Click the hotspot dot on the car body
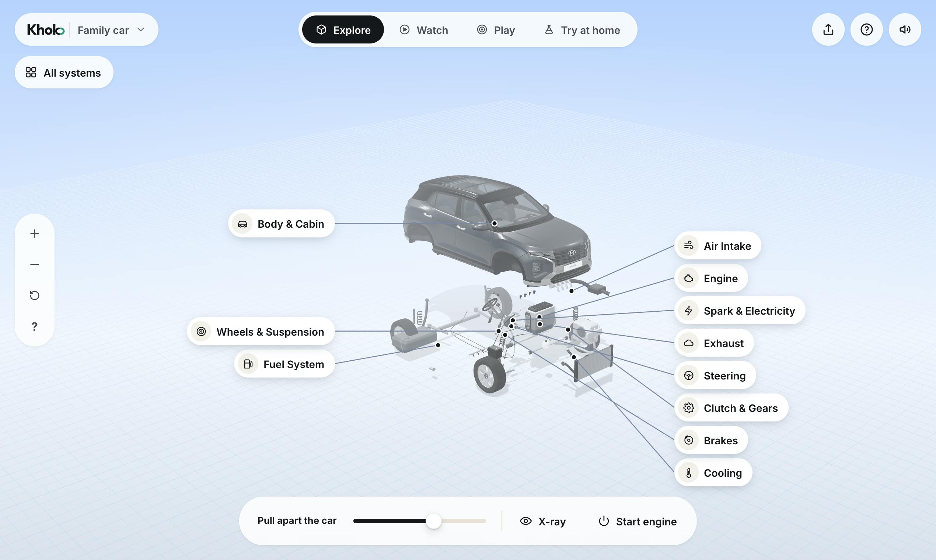The height and width of the screenshot is (560, 936). coord(495,223)
